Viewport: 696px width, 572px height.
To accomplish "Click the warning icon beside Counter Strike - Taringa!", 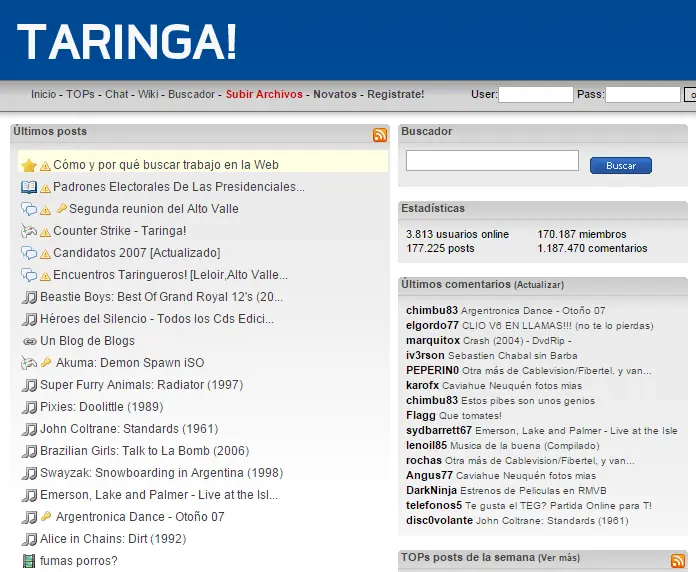I will [45, 232].
